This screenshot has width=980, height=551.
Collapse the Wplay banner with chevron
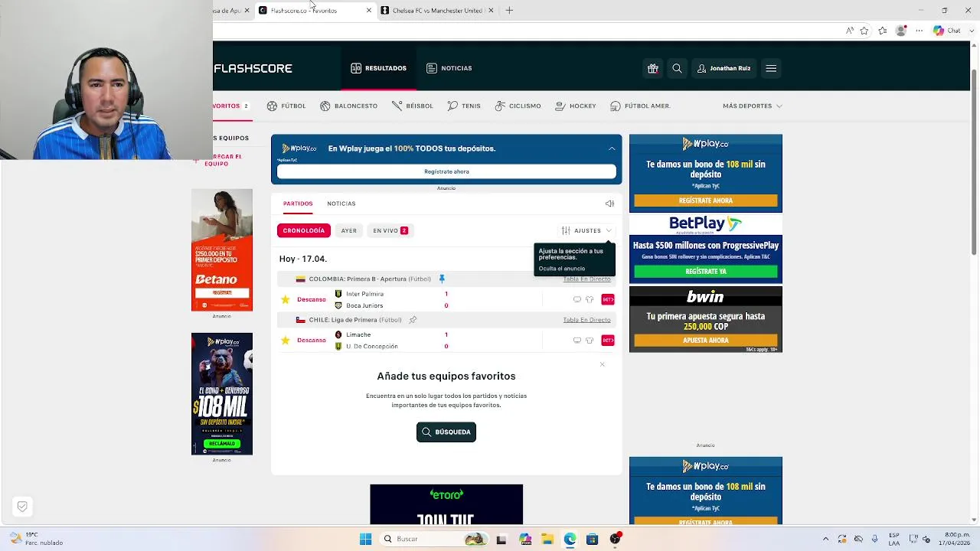612,148
